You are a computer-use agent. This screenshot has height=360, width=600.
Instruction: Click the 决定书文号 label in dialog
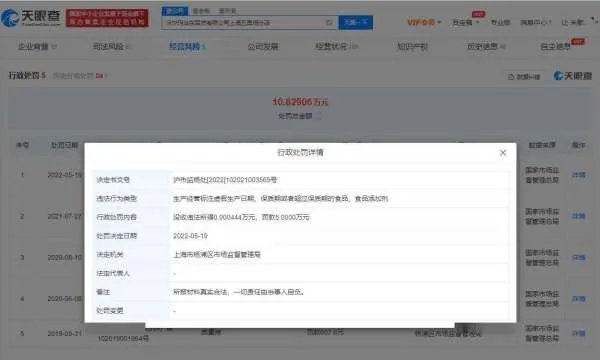[113, 179]
